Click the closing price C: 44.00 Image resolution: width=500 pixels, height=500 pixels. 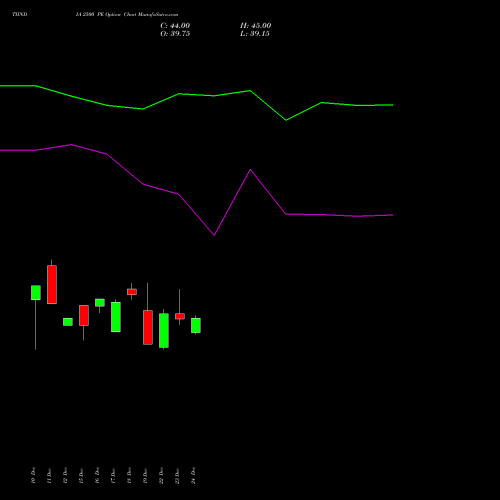point(175,26)
